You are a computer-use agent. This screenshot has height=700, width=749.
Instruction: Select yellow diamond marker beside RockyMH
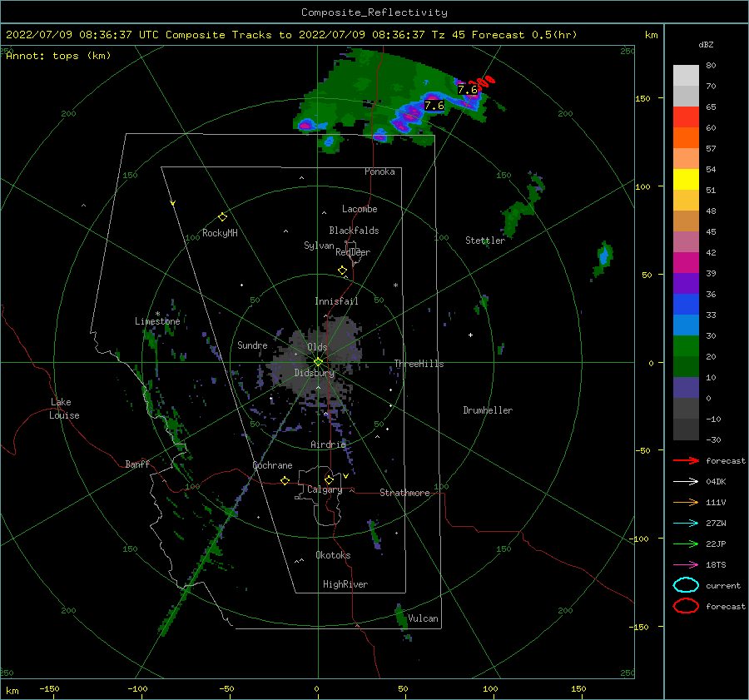(x=222, y=217)
